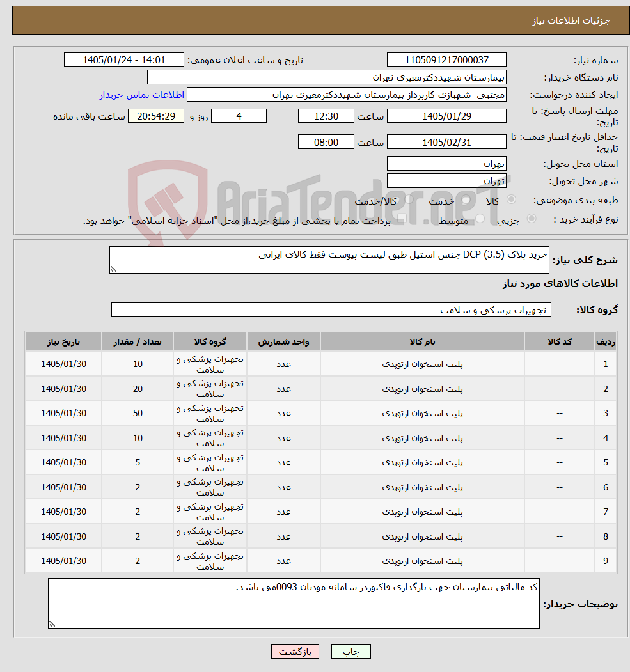This screenshot has height=672, width=630.
Task: Click the واحد شمارش column header
Action: pyautogui.click(x=283, y=341)
